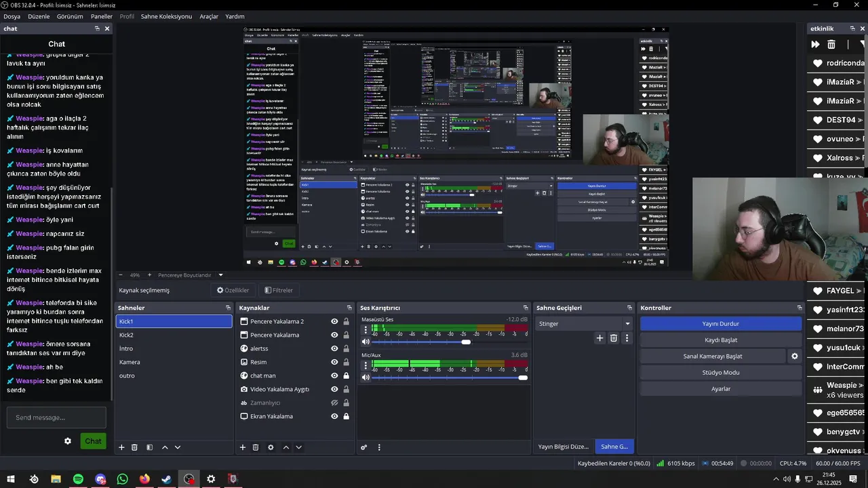This screenshot has width=868, height=488.
Task: Add a scene transition plus icon
Action: (599, 338)
